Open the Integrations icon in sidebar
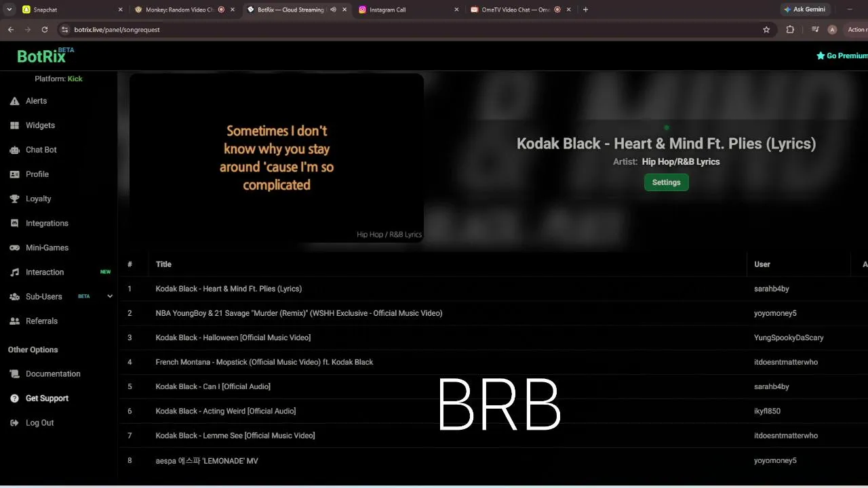Screen dimensions: 868x488 click(x=14, y=223)
